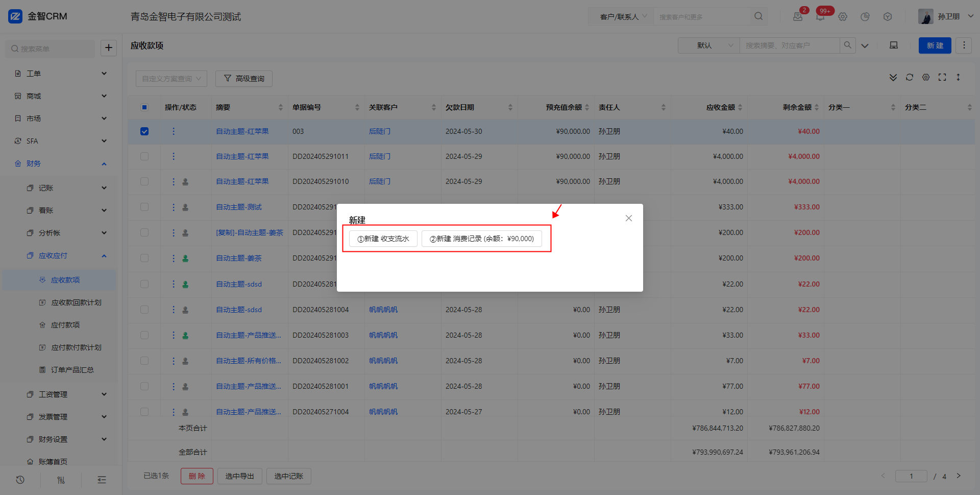
Task: Open the 自定义方案查询 dropdown
Action: (171, 79)
